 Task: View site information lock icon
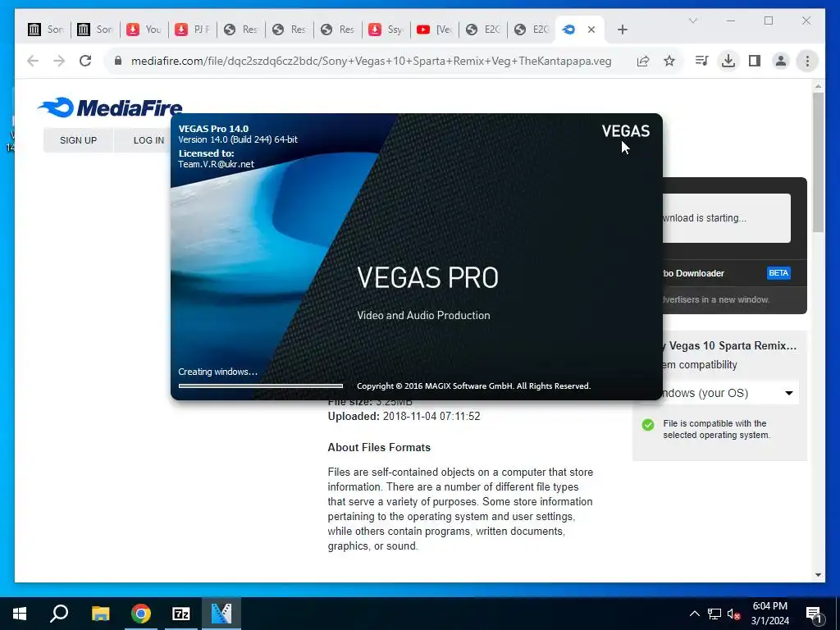118,61
